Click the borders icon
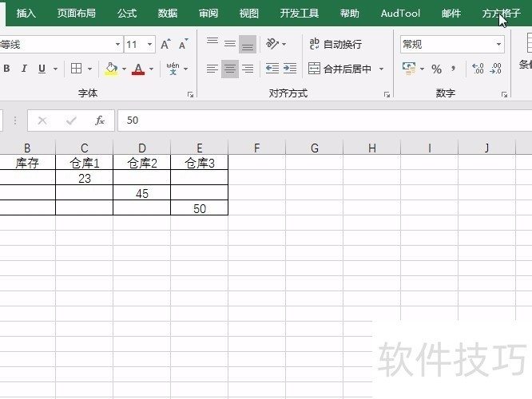532x399 pixels. coord(76,69)
